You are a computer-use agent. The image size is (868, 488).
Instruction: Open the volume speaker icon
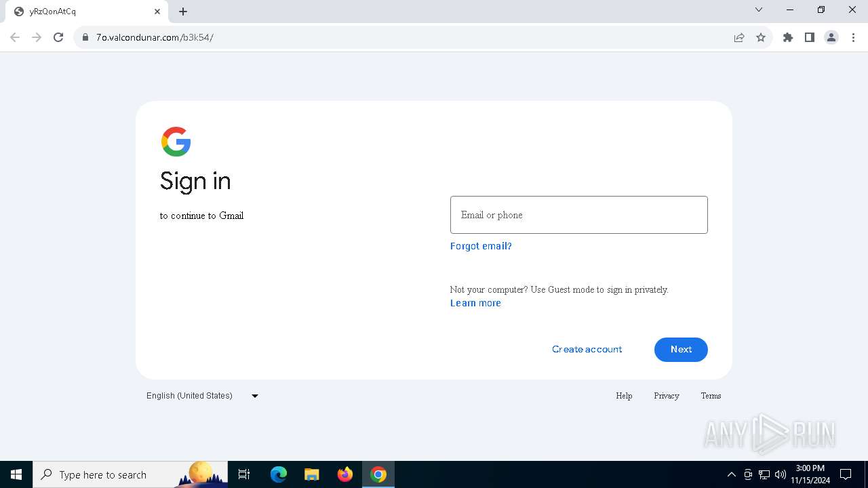click(780, 474)
